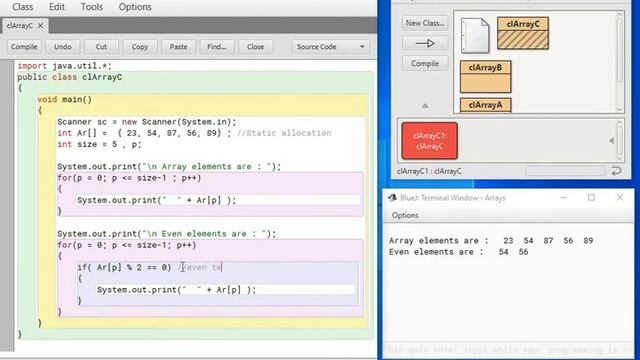Close the clArrayC editor tab
The height and width of the screenshot is (360, 640).
(x=40, y=26)
